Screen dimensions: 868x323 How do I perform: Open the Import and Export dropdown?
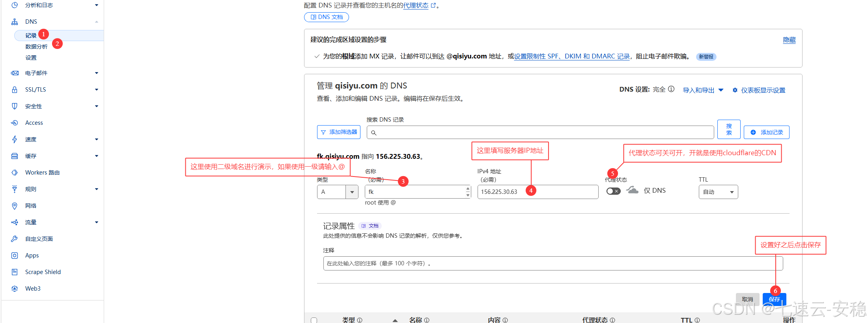pyautogui.click(x=703, y=90)
